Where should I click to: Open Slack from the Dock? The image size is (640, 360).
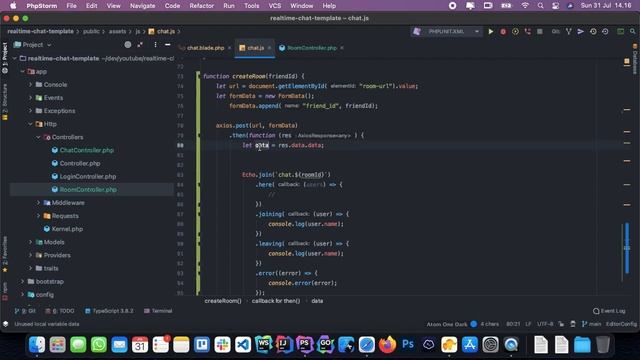point(222,344)
